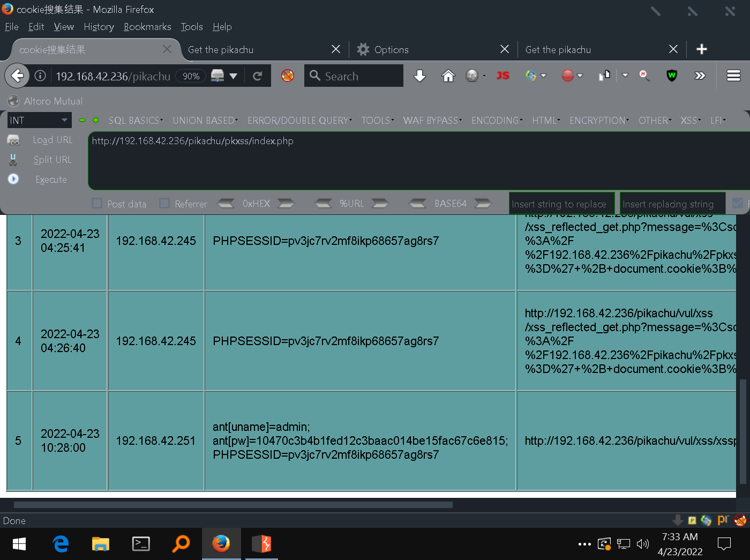Reset the 90% zoom indicator
The height and width of the screenshot is (560, 750).
coord(191,76)
